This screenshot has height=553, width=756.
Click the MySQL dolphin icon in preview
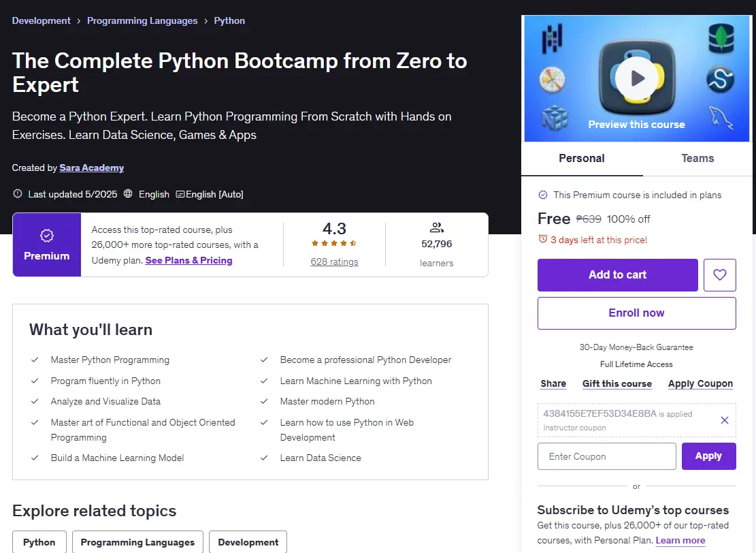[x=721, y=118]
